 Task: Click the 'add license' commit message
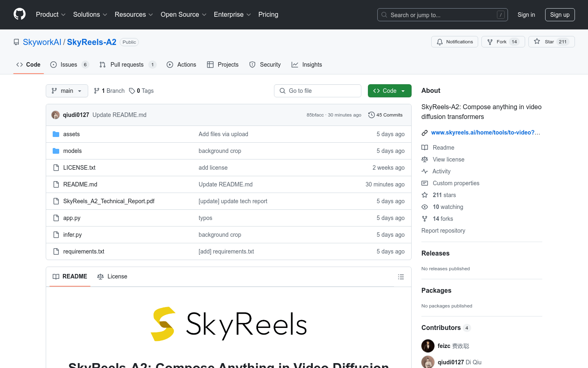pyautogui.click(x=213, y=168)
